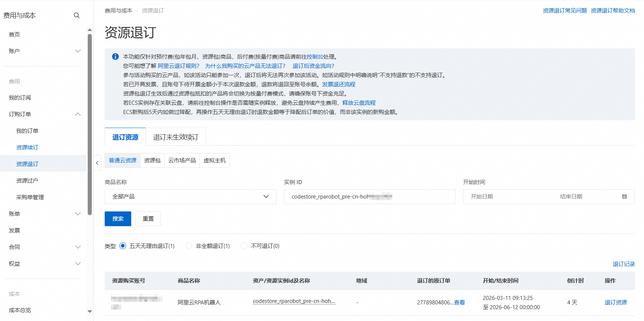The image size is (644, 321).
Task: Select 不可退订 radio option
Action: click(x=244, y=246)
